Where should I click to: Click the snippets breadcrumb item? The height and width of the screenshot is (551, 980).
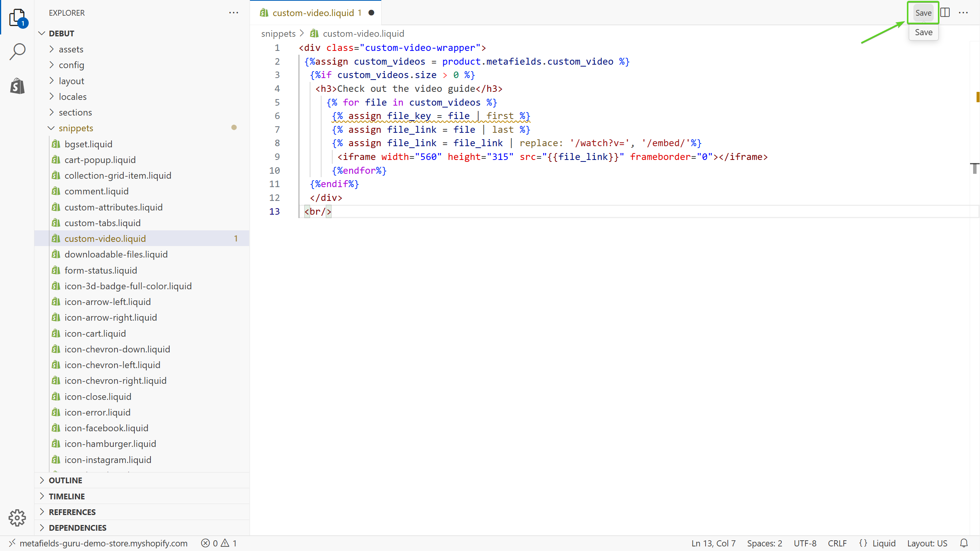(278, 33)
